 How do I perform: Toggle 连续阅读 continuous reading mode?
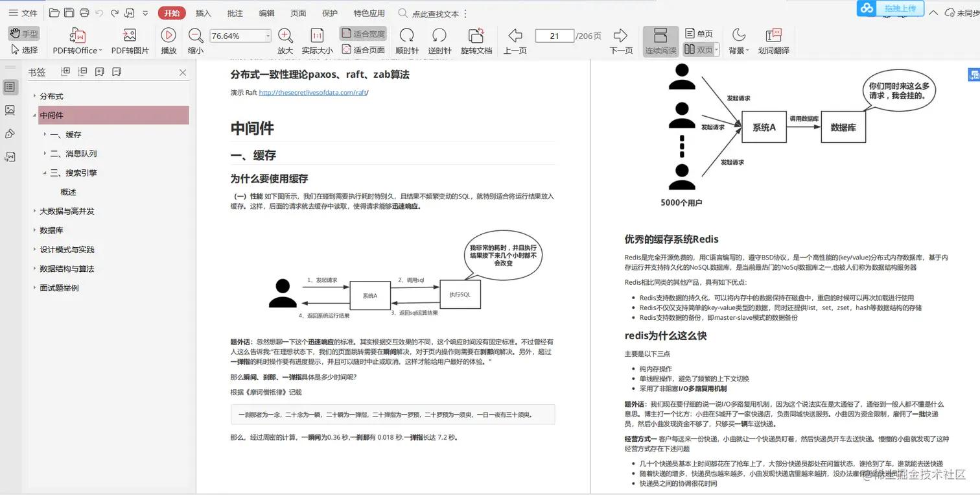[x=660, y=41]
